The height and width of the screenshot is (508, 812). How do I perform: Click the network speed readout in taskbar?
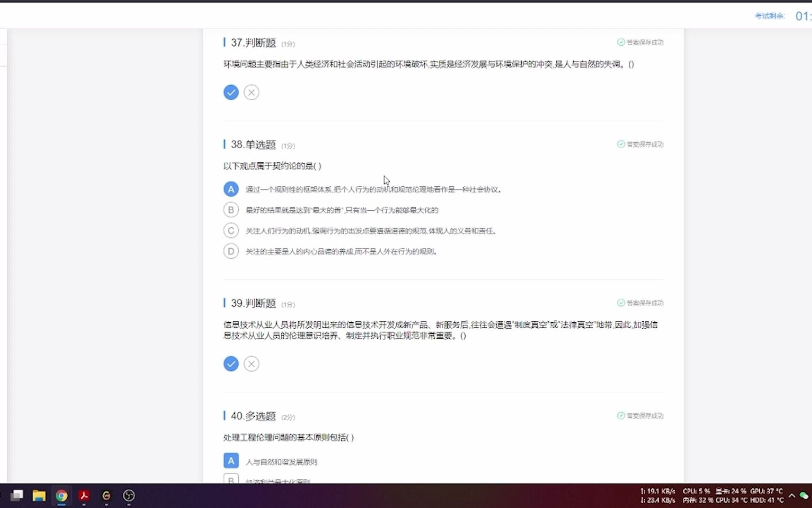[x=658, y=496]
